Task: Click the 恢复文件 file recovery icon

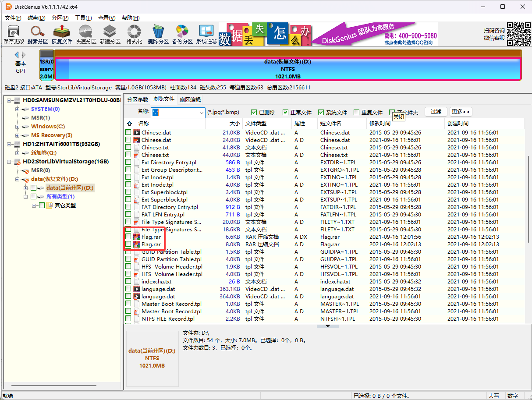Action: [62, 33]
